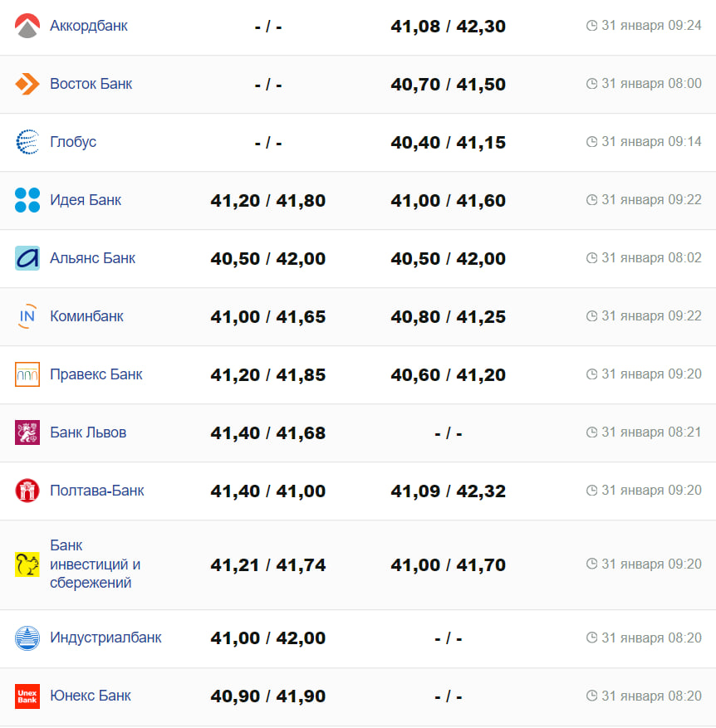Click the Аккордбанк logo icon
716x728 pixels.
[27, 27]
